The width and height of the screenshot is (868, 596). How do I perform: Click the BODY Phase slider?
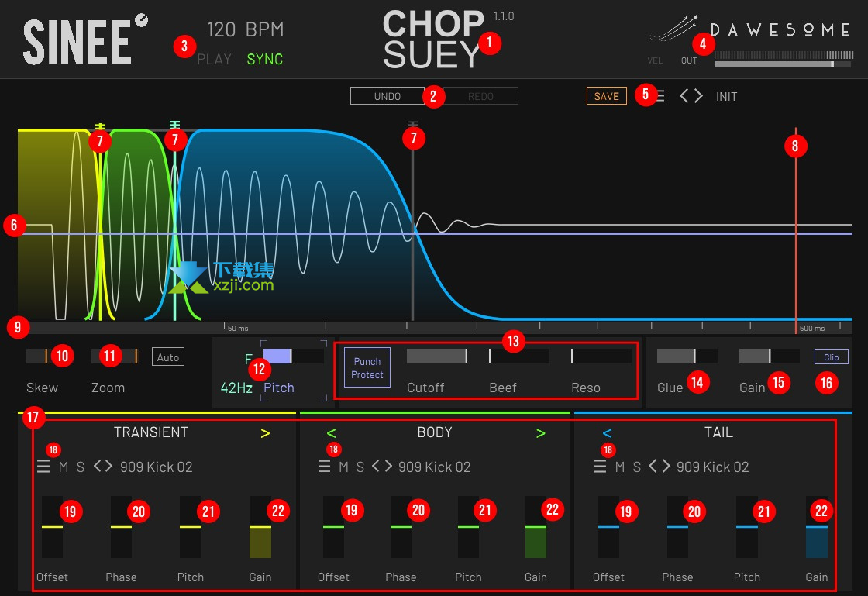click(401, 527)
